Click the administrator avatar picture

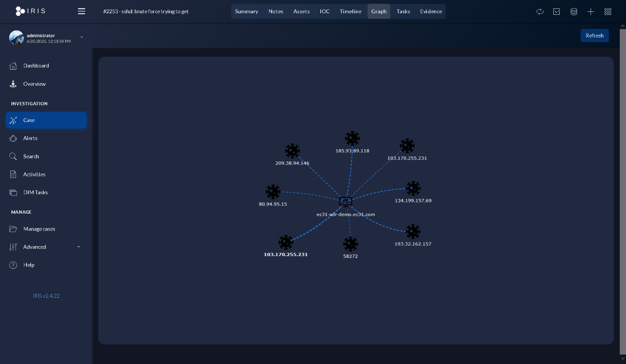[17, 38]
